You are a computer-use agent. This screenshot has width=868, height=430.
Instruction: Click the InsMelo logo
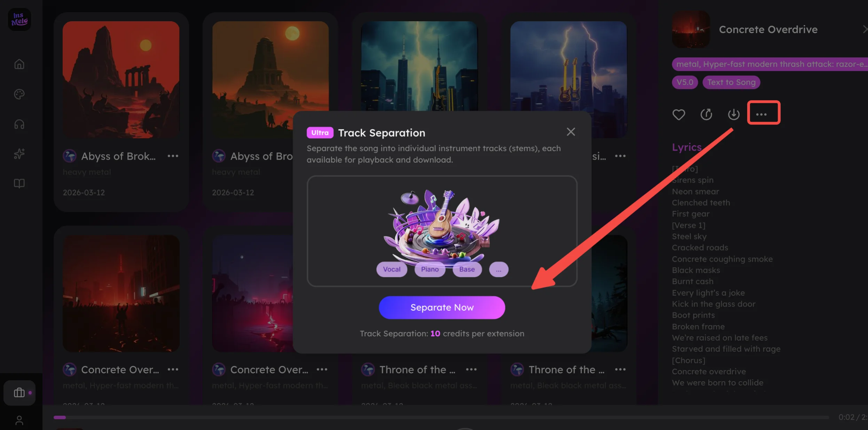click(19, 19)
